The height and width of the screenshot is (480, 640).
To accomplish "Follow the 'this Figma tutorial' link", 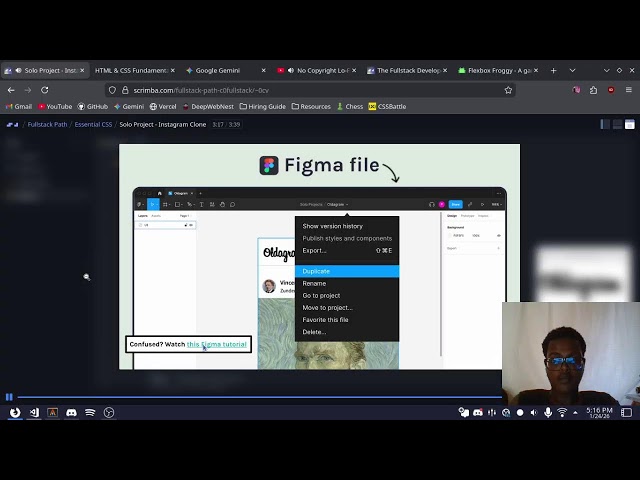I will [x=216, y=344].
